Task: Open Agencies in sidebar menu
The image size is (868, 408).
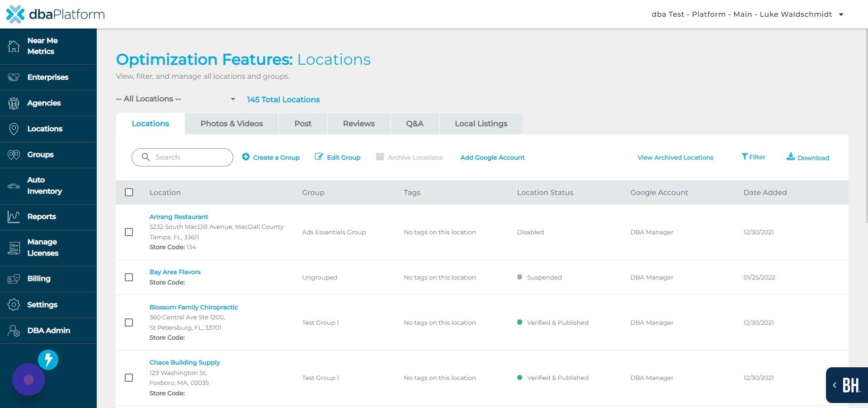Action: tap(48, 103)
